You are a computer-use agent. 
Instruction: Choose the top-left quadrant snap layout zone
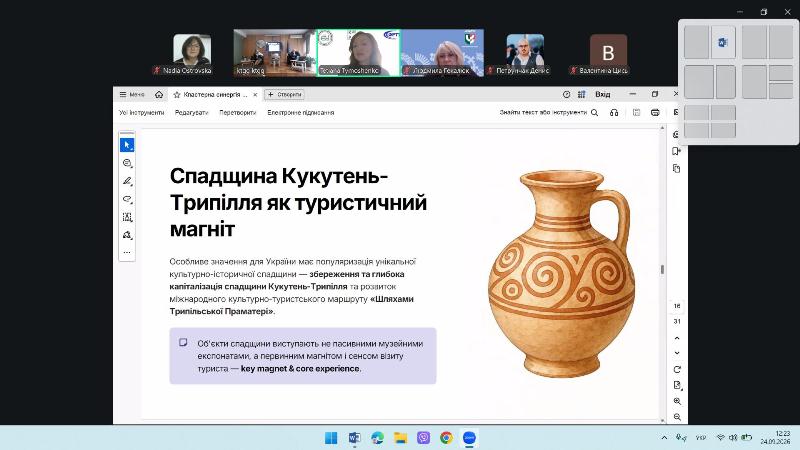(x=696, y=112)
